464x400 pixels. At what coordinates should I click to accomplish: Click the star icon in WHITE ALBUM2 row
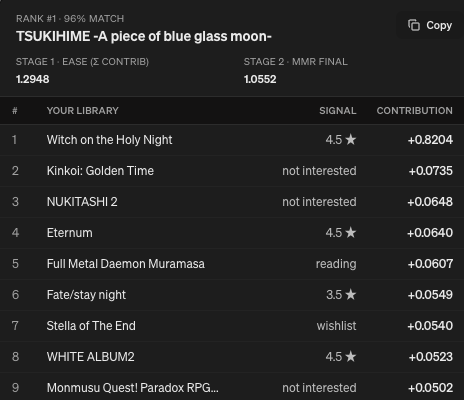tap(351, 356)
